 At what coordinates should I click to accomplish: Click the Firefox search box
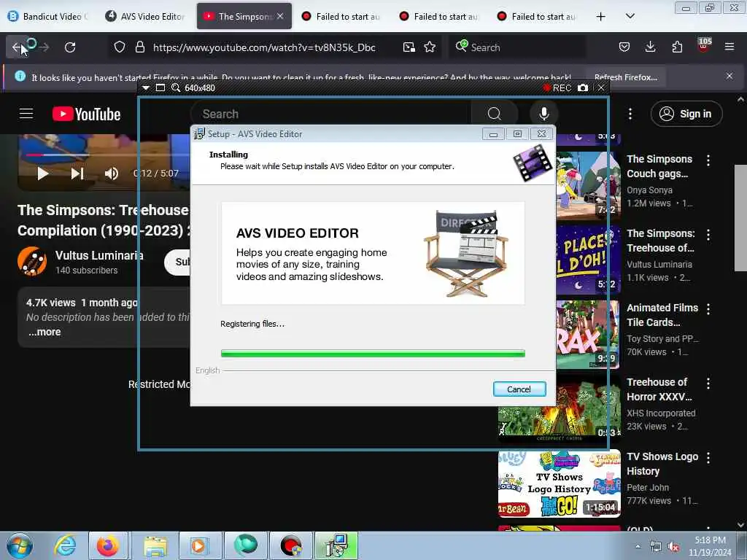click(x=517, y=47)
